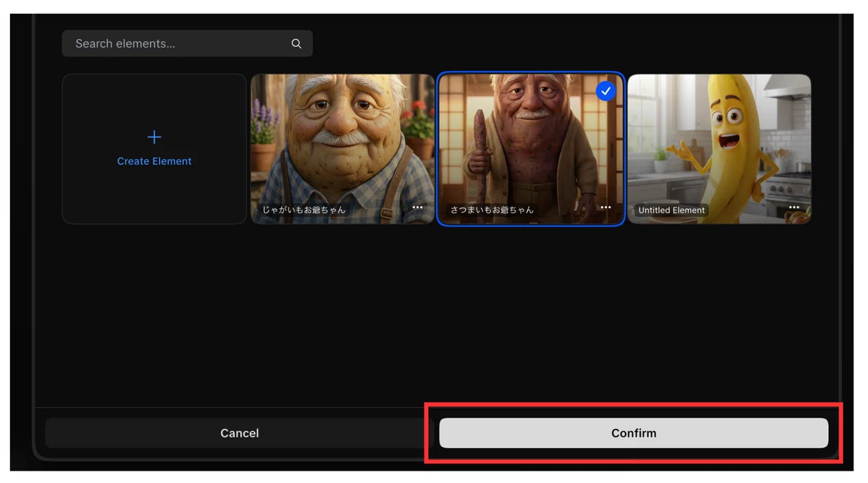Uncheck the blue checkmark on さつまいもお爺ちゃん
Image resolution: width=868 pixels, height=483 pixels.
pyautogui.click(x=605, y=91)
